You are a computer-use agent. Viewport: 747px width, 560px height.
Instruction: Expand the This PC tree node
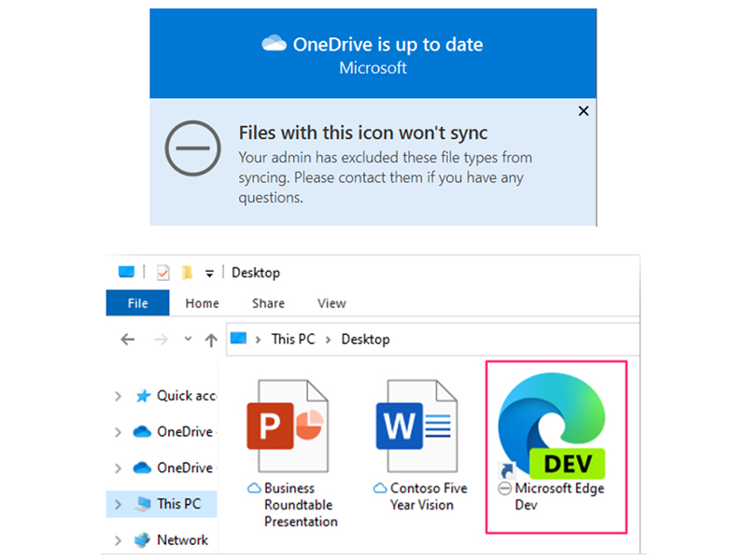click(x=118, y=504)
